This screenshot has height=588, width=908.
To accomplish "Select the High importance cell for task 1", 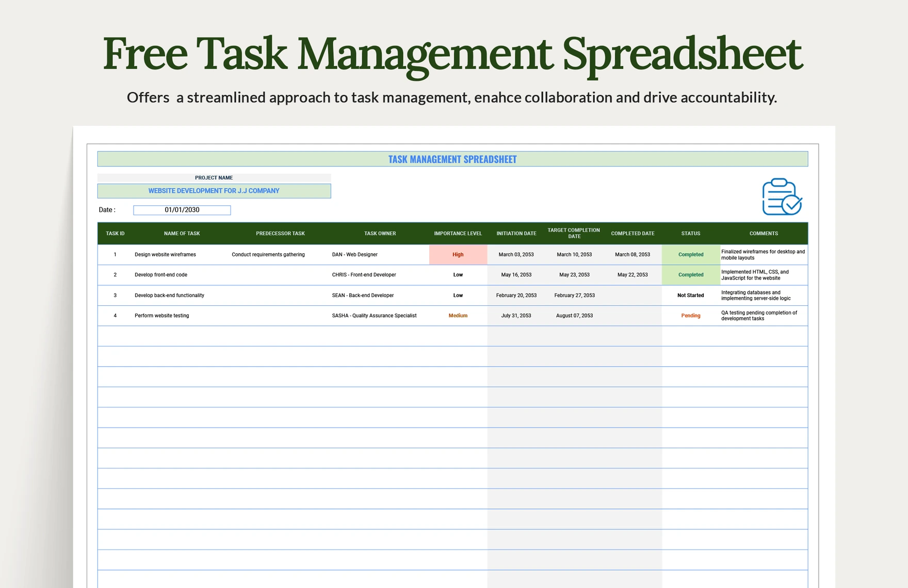I will click(x=458, y=254).
